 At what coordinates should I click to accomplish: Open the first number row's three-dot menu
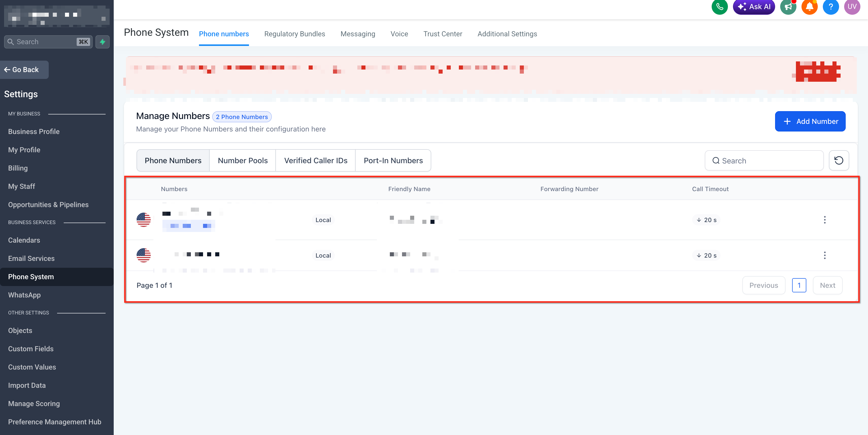825,220
